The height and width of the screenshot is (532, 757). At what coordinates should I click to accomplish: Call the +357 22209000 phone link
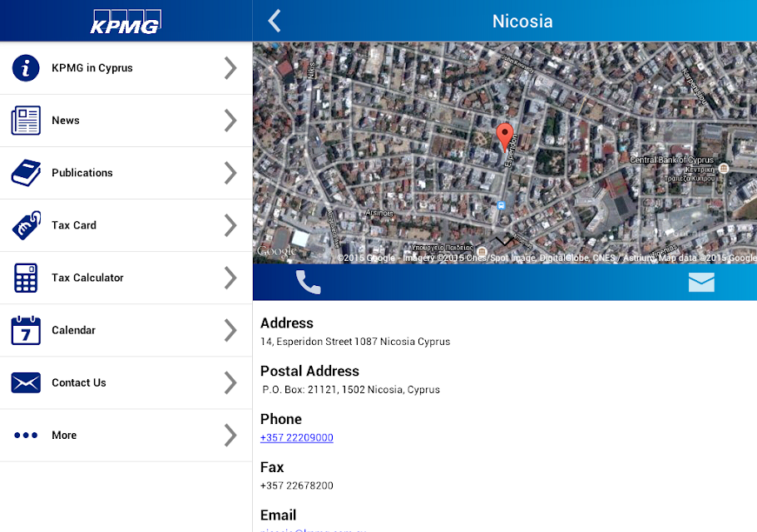[x=296, y=437]
